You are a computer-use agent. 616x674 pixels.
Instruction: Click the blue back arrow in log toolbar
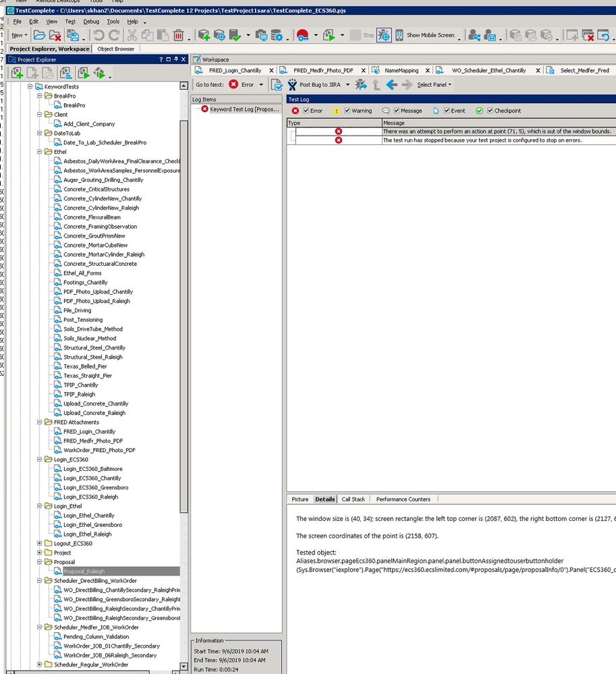point(391,85)
